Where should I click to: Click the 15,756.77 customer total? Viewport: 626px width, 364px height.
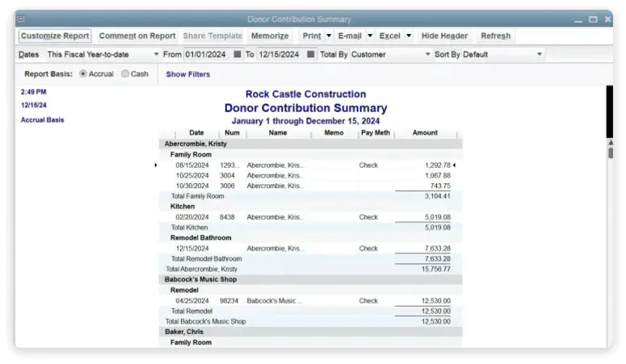tap(436, 269)
